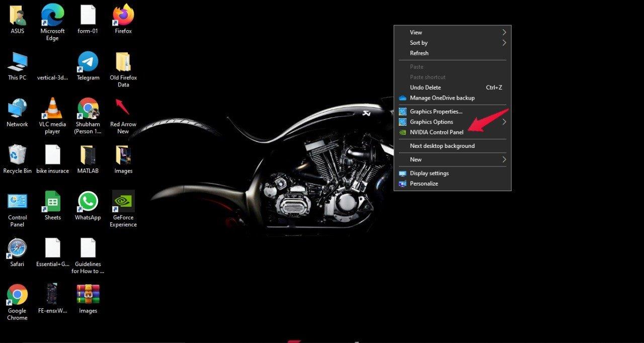Choose NVIDIA Control Panel from context menu
Image resolution: width=644 pixels, height=343 pixels.
click(436, 132)
